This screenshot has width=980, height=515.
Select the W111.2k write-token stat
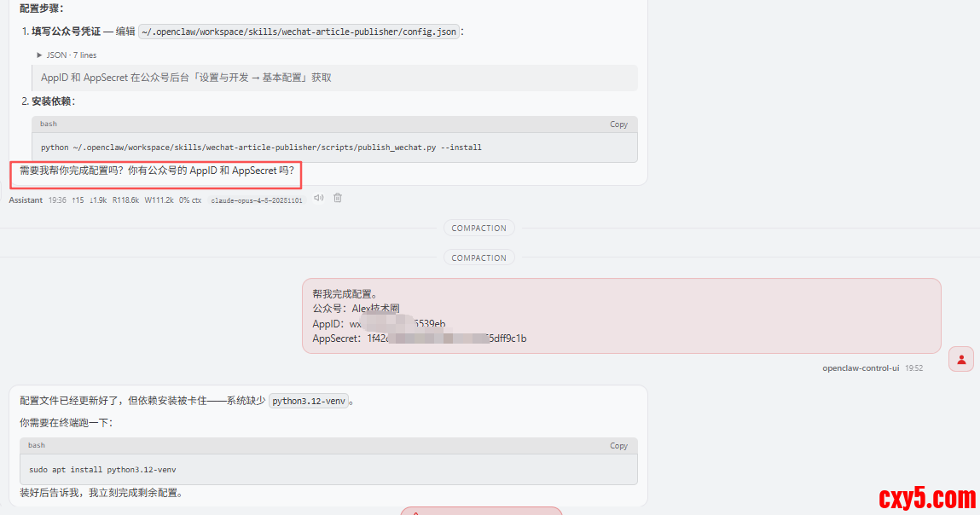[159, 200]
